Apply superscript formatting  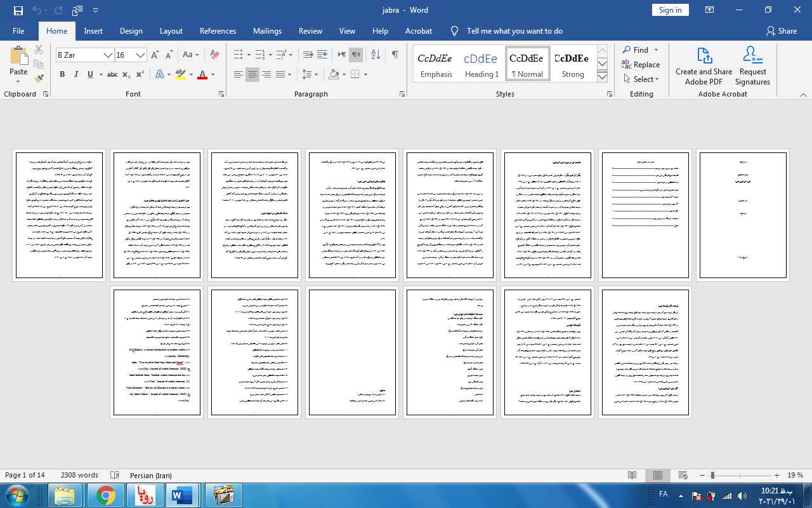(x=140, y=74)
